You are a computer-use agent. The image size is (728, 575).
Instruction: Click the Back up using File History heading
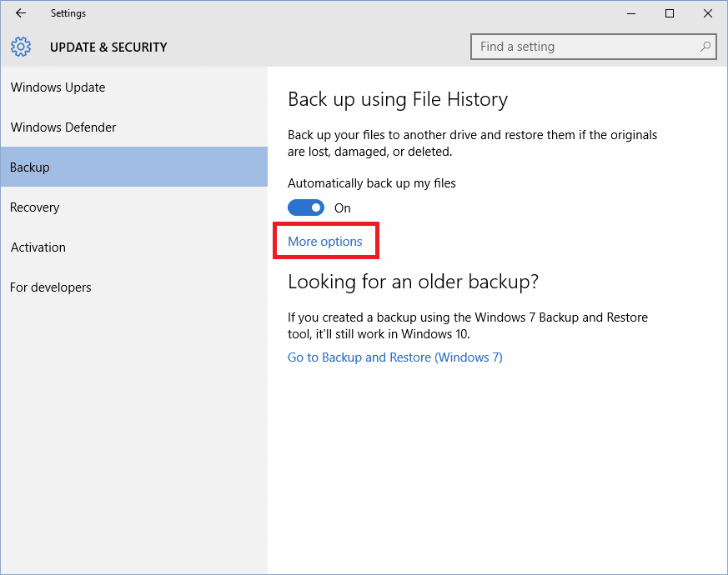(397, 100)
